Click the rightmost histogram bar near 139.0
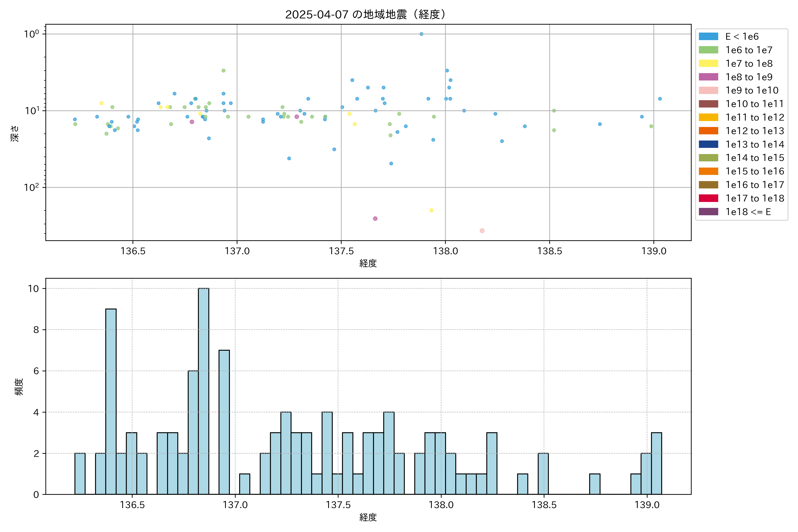Screen dimensions: 798x532 pos(657,464)
